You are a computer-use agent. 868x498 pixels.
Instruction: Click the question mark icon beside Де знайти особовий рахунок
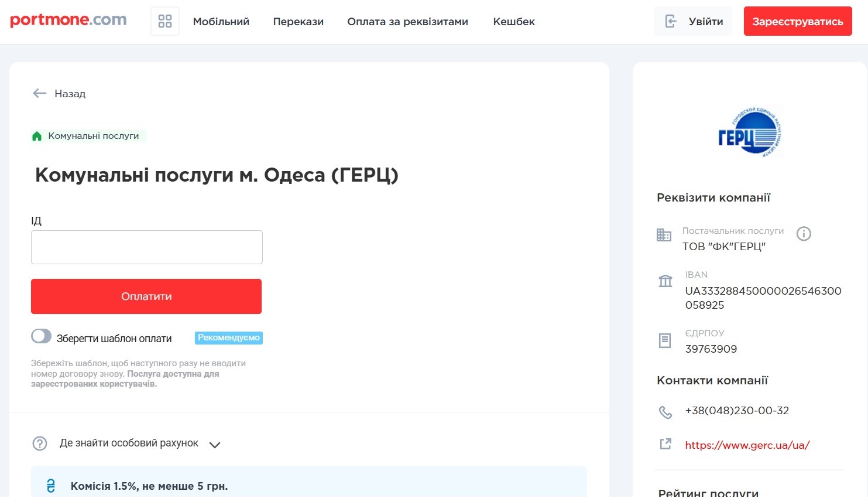pyautogui.click(x=40, y=444)
